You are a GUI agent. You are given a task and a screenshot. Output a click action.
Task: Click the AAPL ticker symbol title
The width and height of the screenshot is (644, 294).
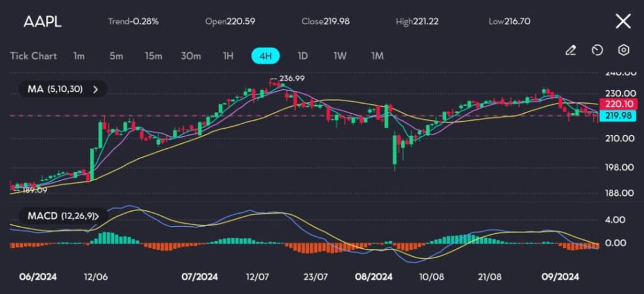pos(42,22)
